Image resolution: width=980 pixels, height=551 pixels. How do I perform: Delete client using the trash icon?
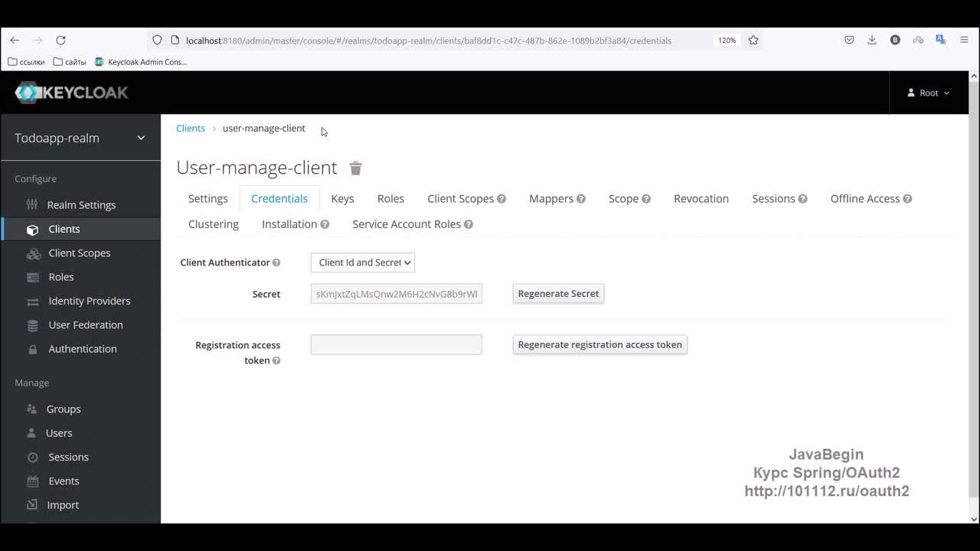click(355, 168)
